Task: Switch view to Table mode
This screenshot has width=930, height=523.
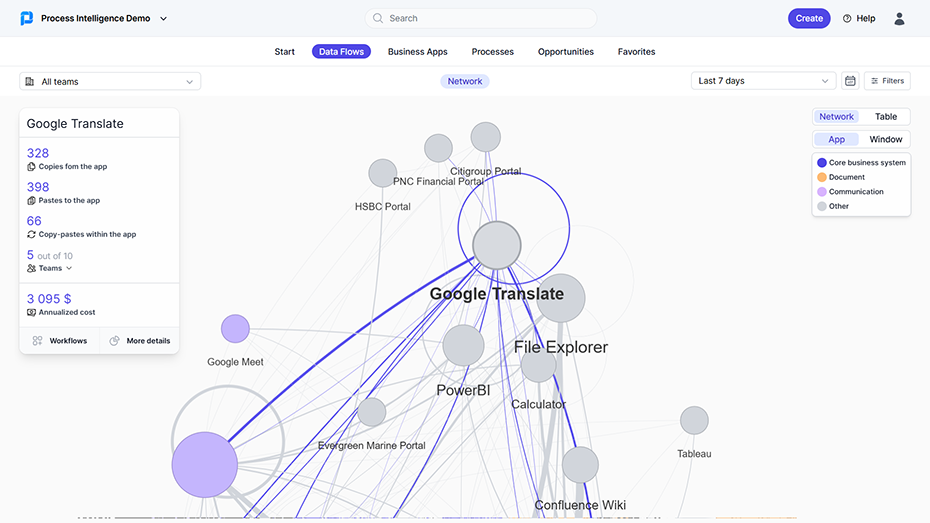Action: pyautogui.click(x=886, y=117)
